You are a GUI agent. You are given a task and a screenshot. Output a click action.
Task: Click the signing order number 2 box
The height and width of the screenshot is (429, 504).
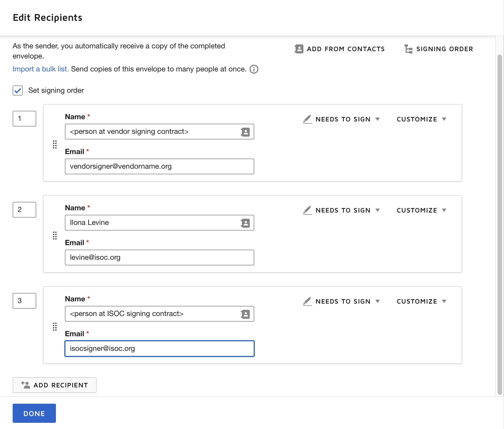coord(24,210)
